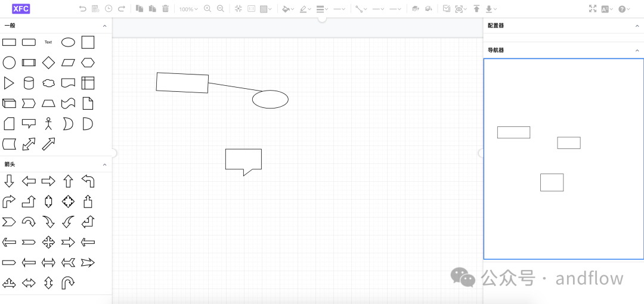Collapse the 一般 shapes section

click(105, 26)
